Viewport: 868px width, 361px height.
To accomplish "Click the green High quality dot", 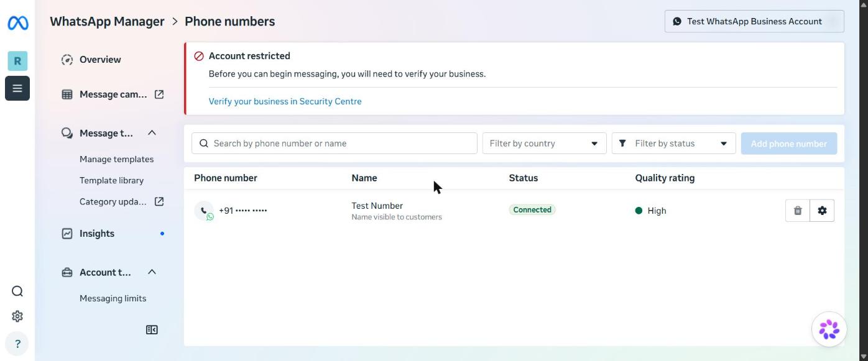I will (639, 211).
